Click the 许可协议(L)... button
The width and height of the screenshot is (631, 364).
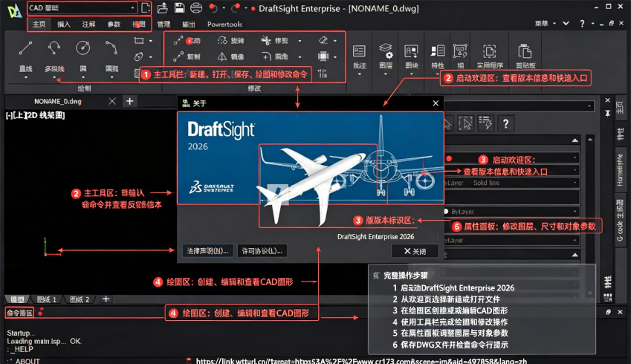(262, 251)
